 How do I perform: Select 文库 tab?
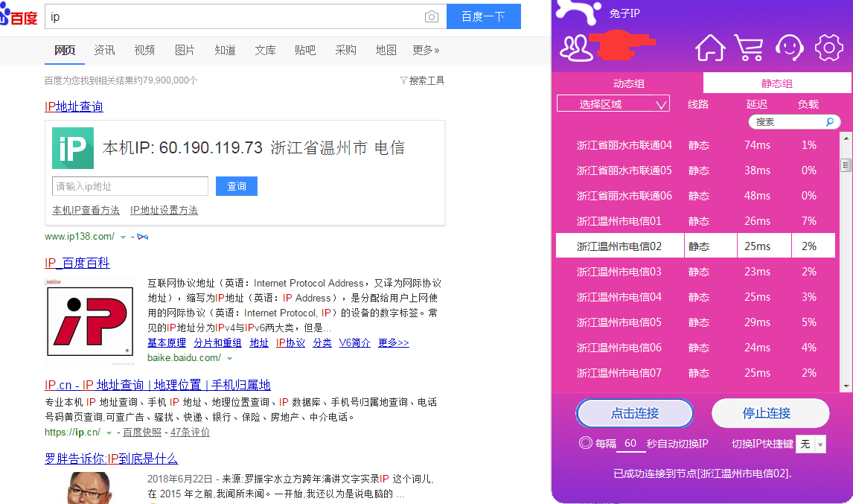point(266,50)
